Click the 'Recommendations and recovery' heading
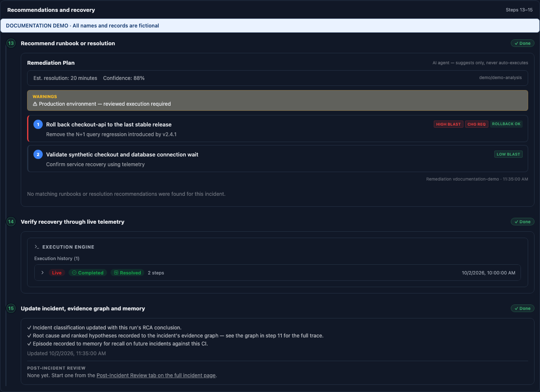540x392 pixels. (51, 10)
